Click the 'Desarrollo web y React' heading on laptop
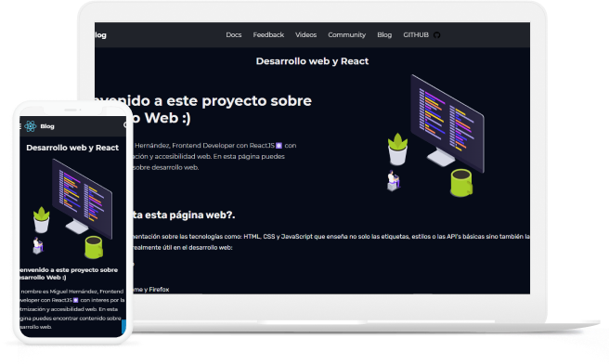The image size is (609, 364). coord(312,61)
